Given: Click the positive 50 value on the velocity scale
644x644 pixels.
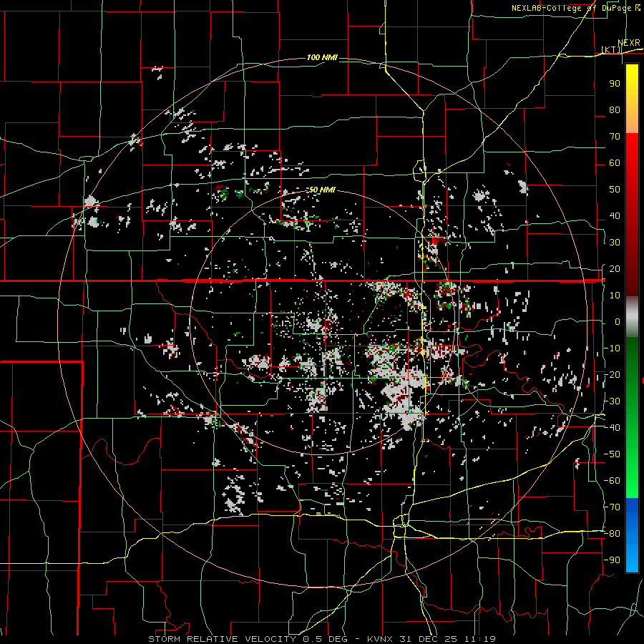Looking at the screenshot, I should pos(615,190).
